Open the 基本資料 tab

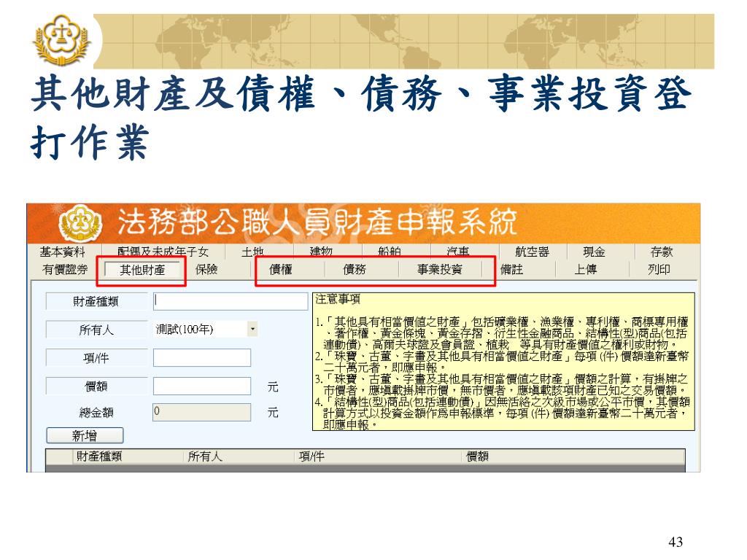[x=63, y=252]
